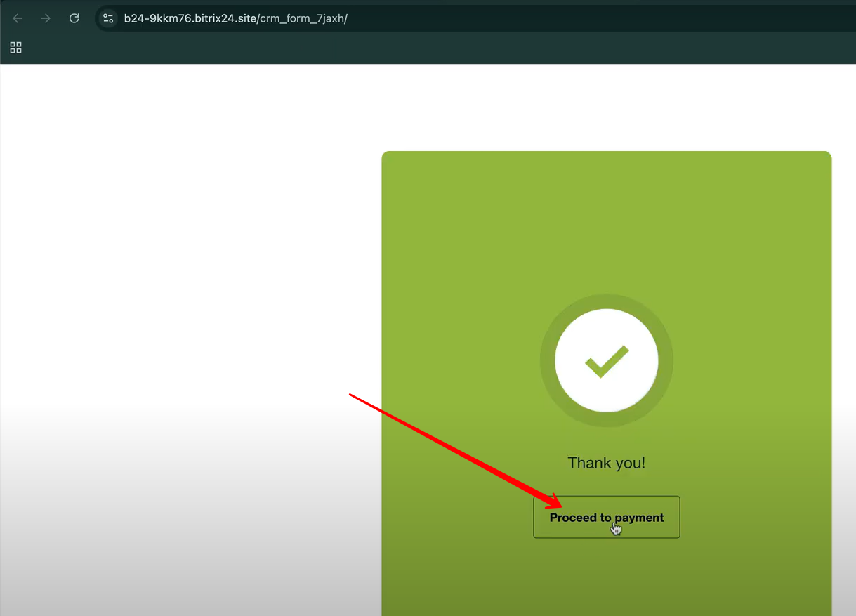856x616 pixels.
Task: Reload the current page
Action: coord(74,18)
